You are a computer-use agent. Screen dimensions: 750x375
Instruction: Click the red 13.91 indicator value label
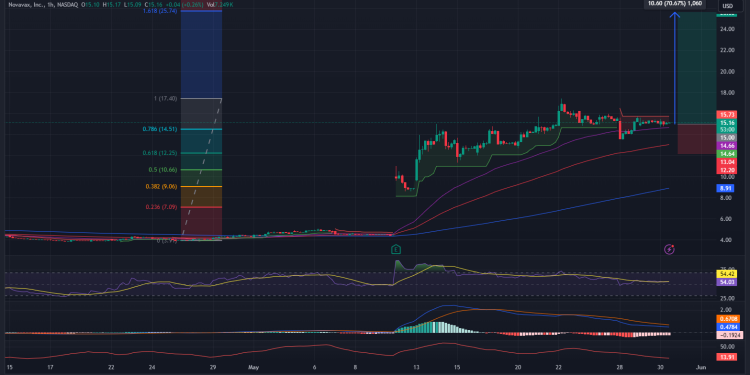pos(727,357)
